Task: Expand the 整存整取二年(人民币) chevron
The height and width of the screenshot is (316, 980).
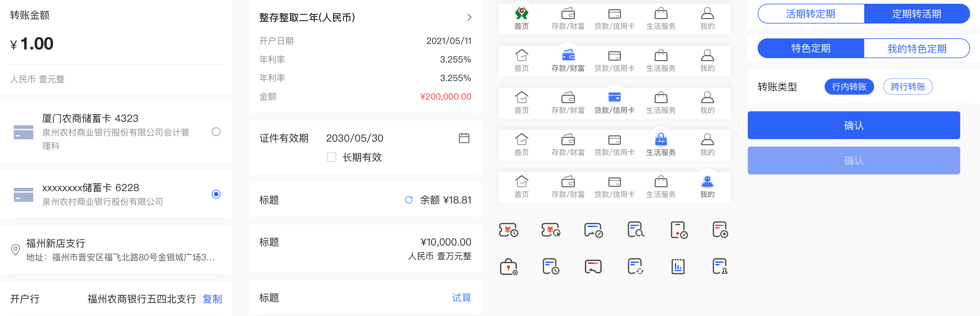Action: 469,17
